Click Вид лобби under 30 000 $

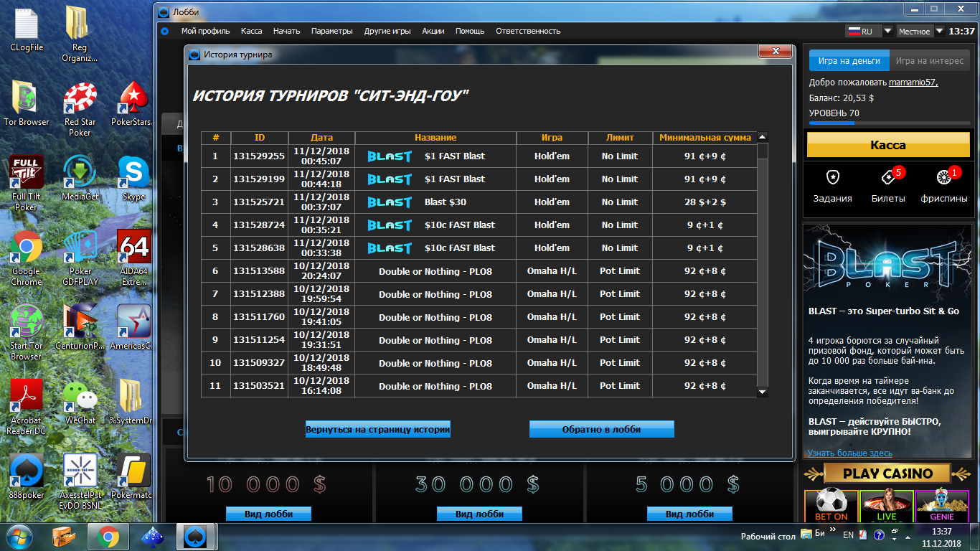[x=479, y=514]
